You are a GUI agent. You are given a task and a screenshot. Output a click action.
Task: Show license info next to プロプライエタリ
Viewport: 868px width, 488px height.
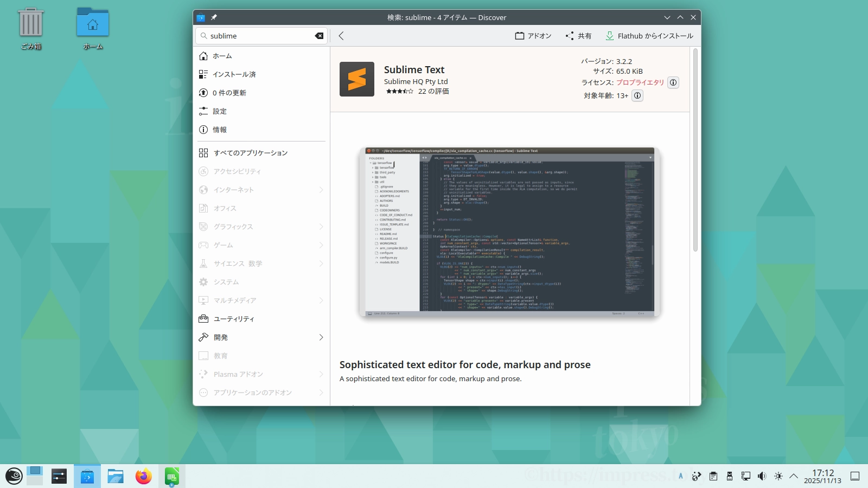pos(673,82)
